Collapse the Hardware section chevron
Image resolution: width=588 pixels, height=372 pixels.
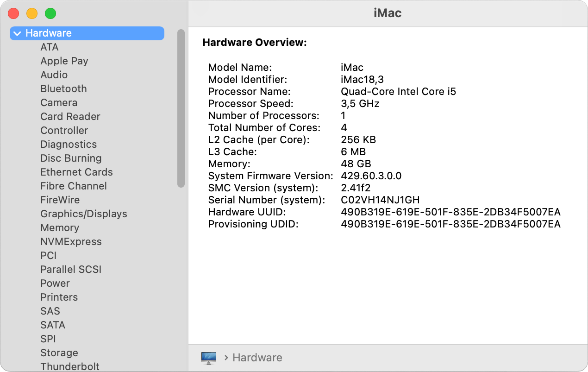(18, 33)
